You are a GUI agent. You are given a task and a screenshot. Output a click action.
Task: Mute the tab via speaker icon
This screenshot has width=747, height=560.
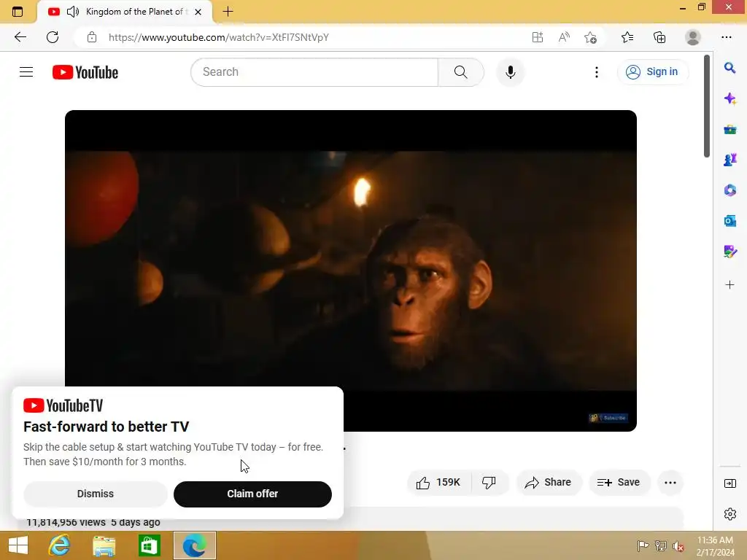click(x=72, y=12)
